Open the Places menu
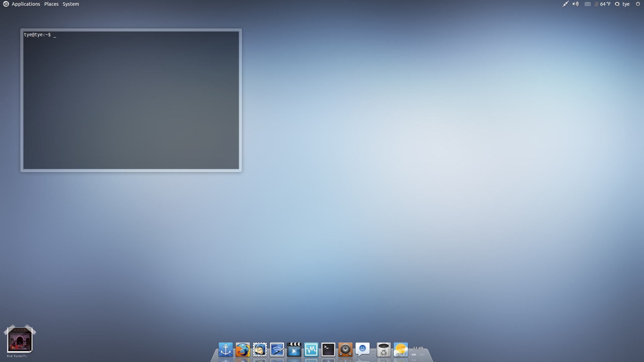The height and width of the screenshot is (362, 644). click(x=51, y=4)
